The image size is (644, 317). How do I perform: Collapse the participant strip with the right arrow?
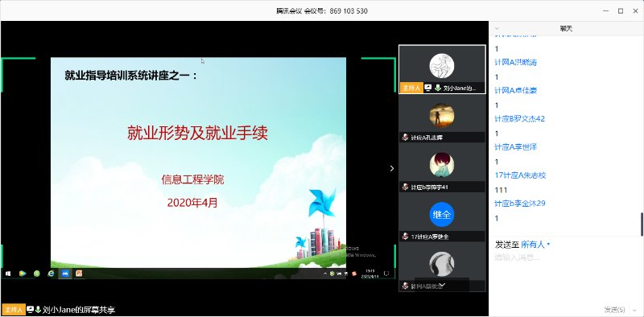392,168
